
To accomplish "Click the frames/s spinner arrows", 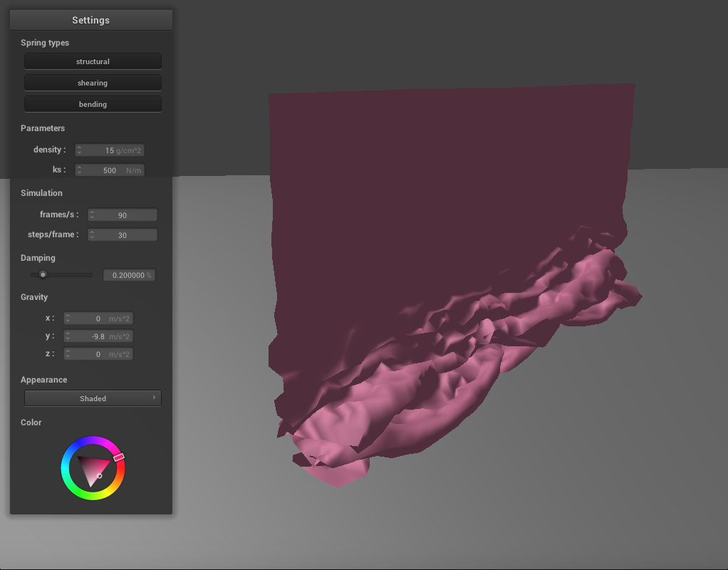I will tap(92, 215).
